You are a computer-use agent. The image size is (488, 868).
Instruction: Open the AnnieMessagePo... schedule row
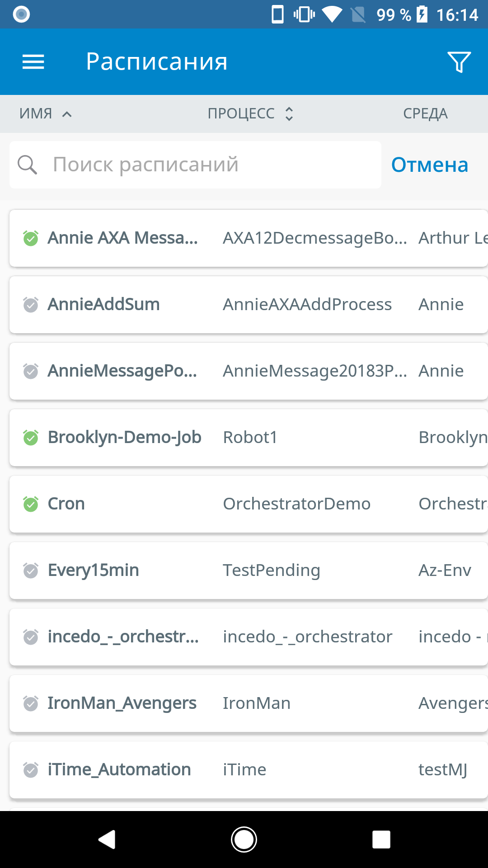[x=249, y=371]
